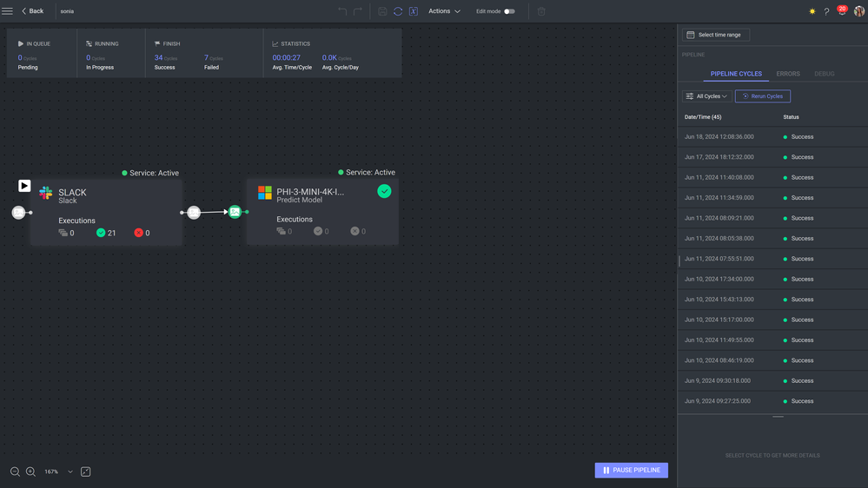Undo last pipeline change

pyautogui.click(x=342, y=11)
